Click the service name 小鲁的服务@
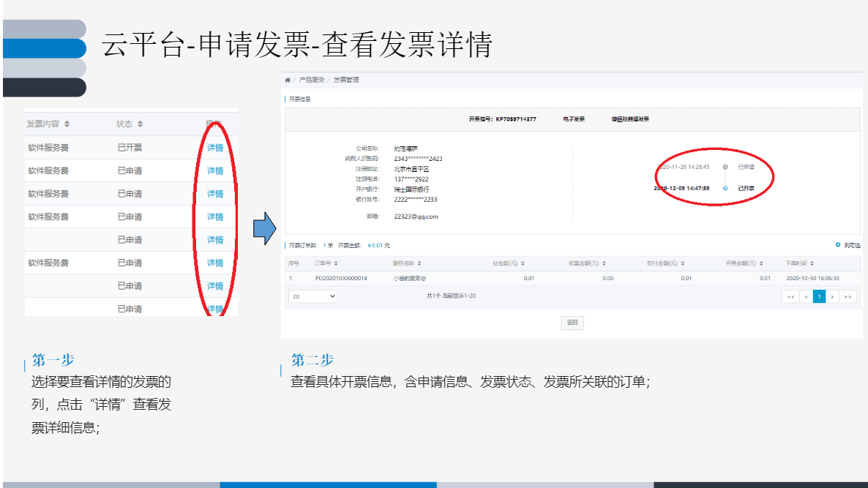The height and width of the screenshot is (488, 868). pyautogui.click(x=410, y=278)
